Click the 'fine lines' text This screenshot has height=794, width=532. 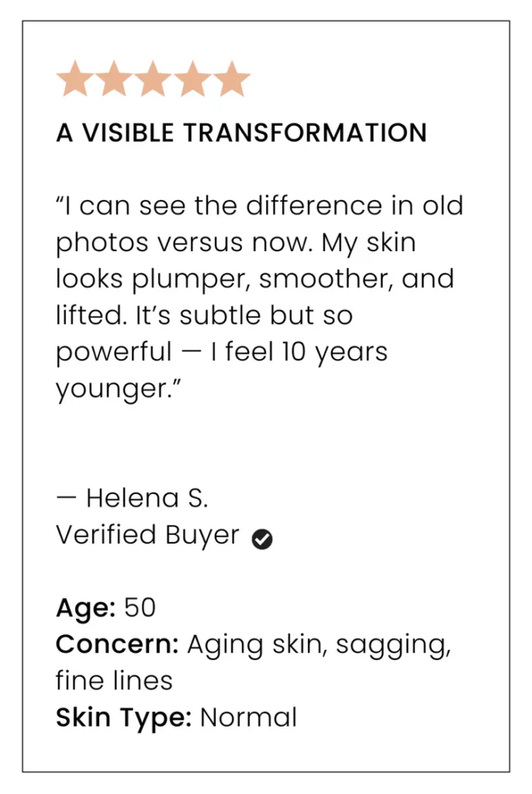click(114, 681)
